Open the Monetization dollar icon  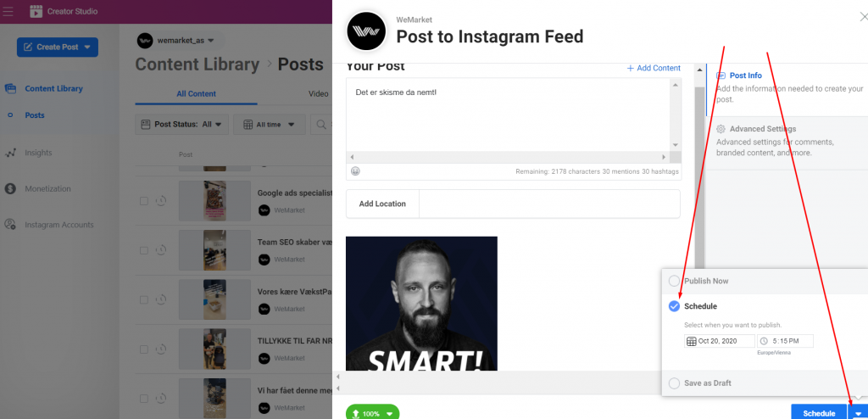click(10, 189)
